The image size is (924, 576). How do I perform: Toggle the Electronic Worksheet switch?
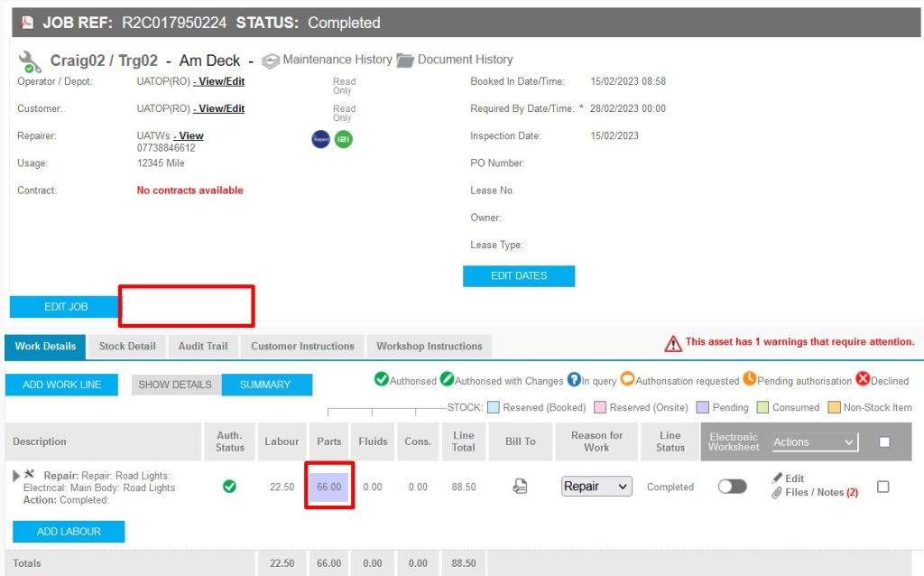coord(732,487)
